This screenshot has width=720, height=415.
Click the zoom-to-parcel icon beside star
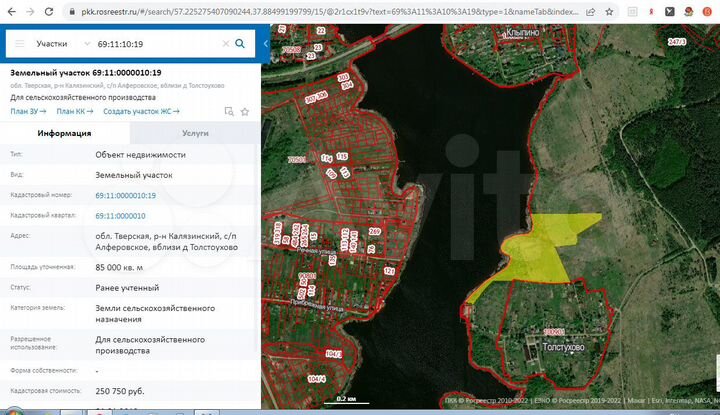pyautogui.click(x=229, y=111)
